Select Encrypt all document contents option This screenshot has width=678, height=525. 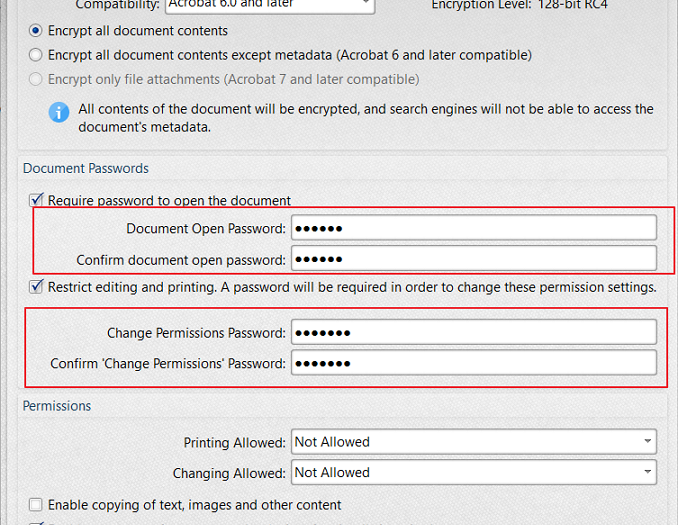click(37, 31)
